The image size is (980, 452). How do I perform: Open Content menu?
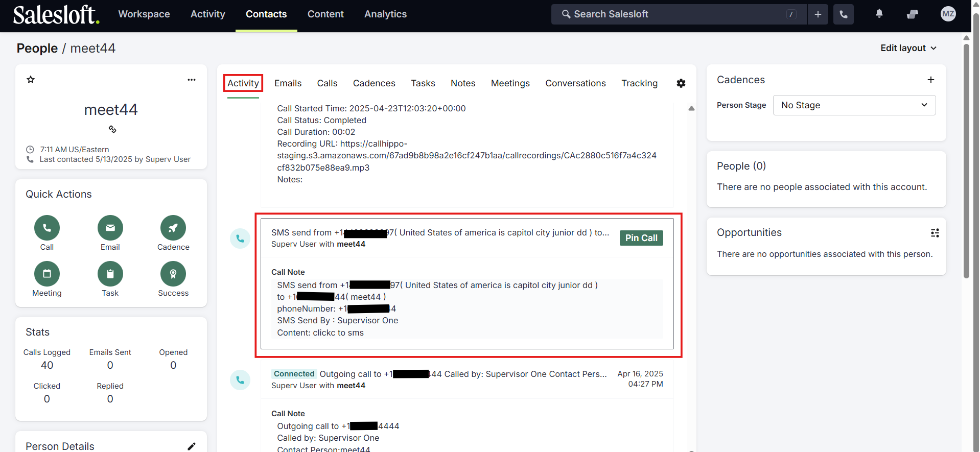tap(325, 14)
